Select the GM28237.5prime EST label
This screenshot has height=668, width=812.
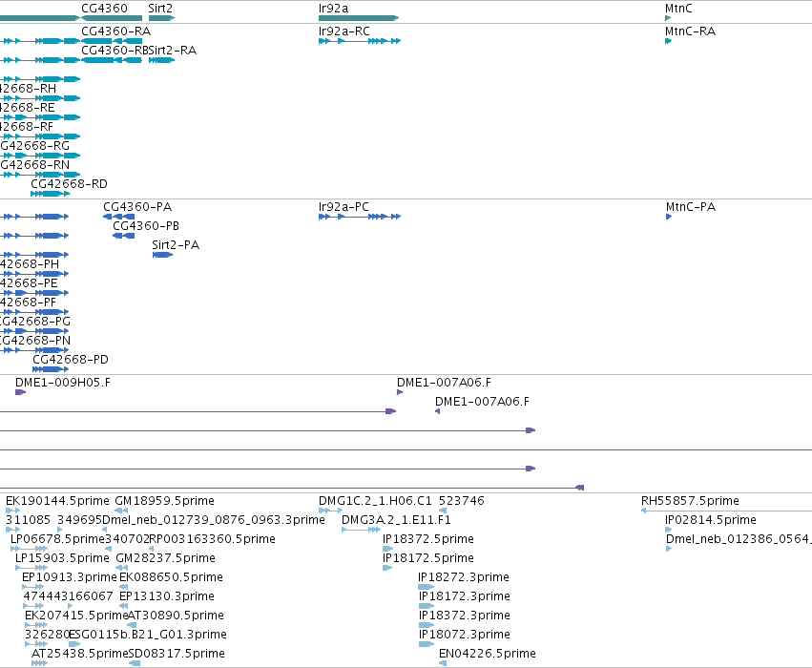(x=165, y=558)
